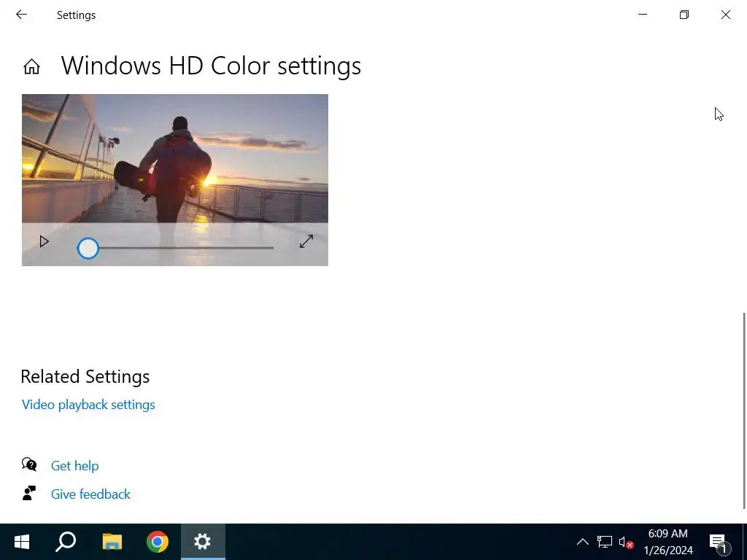Open the clock showing 6:09 AM

pos(668,542)
